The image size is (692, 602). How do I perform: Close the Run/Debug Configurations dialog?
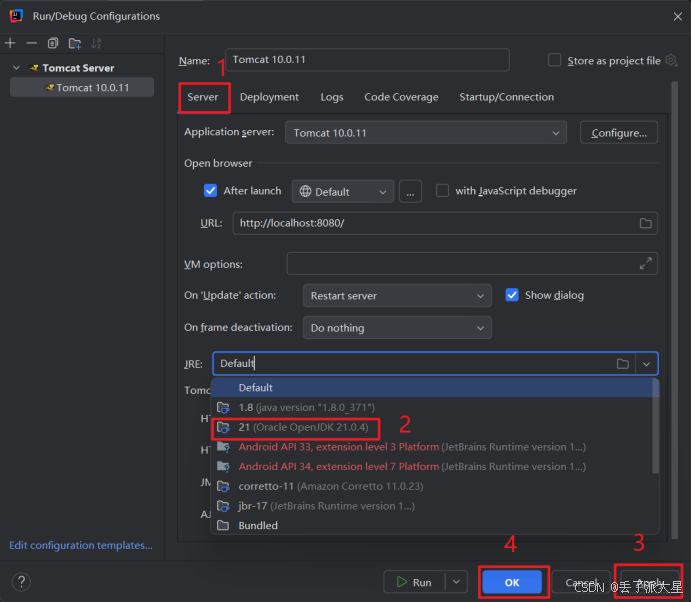point(677,16)
